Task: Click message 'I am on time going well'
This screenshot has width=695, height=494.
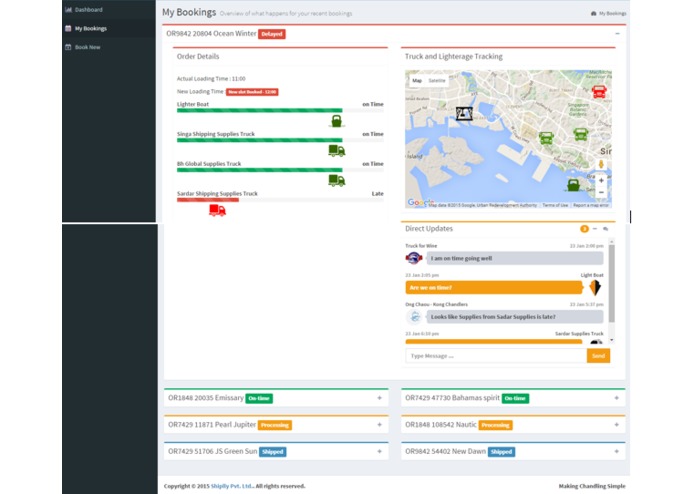Action: (x=515, y=258)
